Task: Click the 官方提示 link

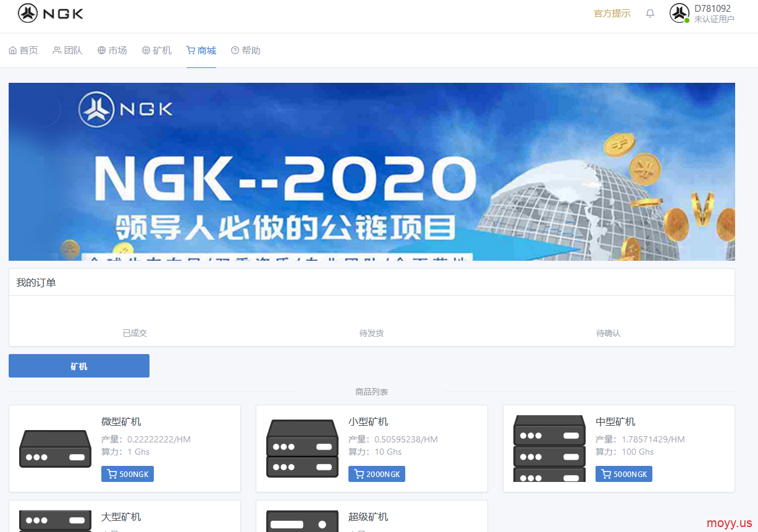Action: pyautogui.click(x=612, y=14)
